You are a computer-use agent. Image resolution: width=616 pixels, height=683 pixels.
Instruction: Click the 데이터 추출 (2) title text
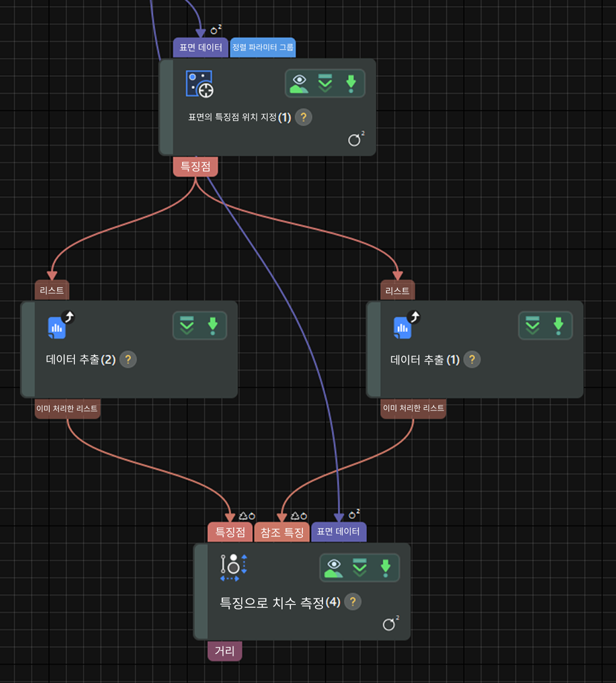(80, 359)
